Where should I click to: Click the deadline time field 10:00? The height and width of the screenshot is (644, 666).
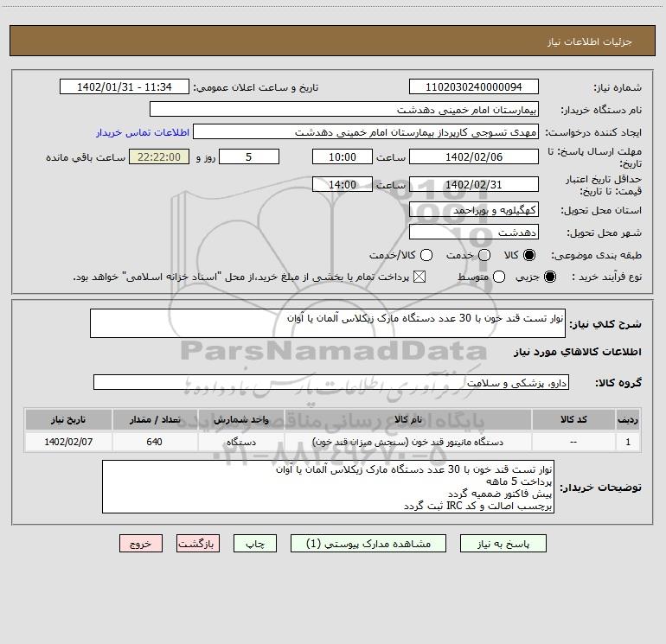coord(343,156)
